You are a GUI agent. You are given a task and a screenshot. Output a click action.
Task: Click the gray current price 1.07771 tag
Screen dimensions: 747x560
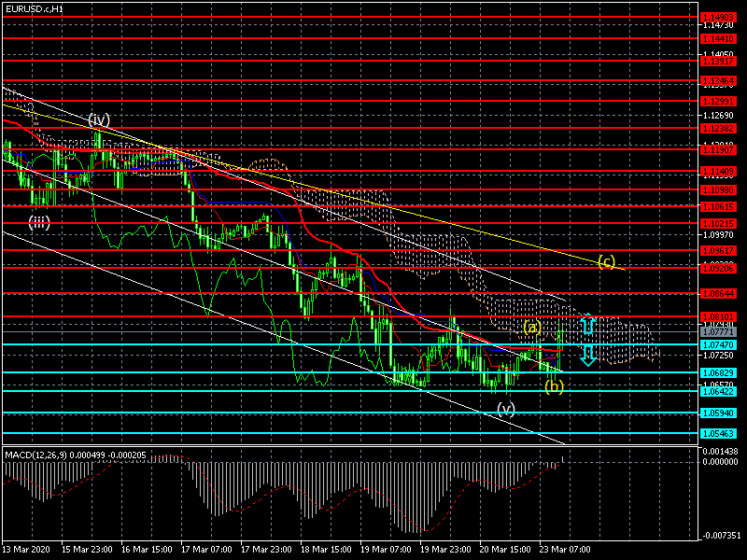pos(718,331)
